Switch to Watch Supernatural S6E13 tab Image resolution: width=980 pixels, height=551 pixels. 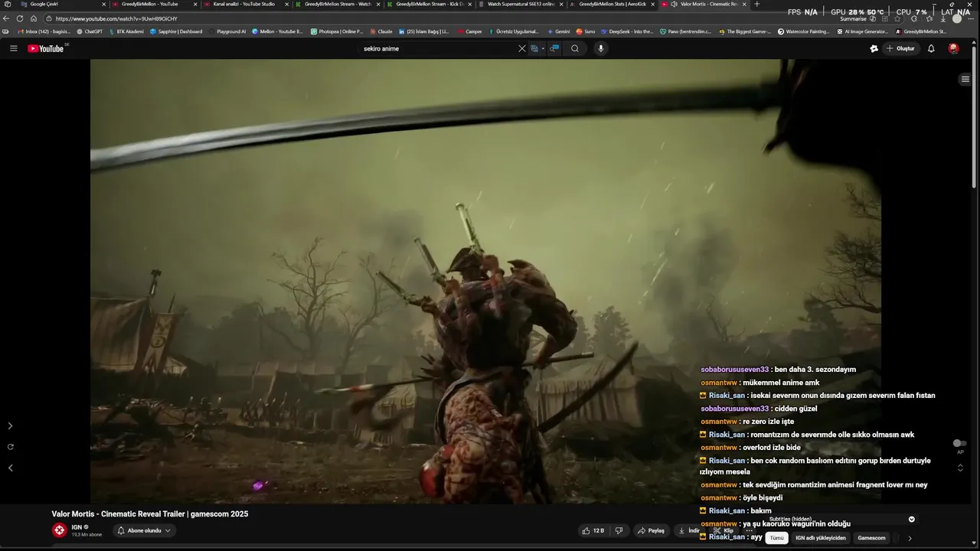tap(520, 4)
